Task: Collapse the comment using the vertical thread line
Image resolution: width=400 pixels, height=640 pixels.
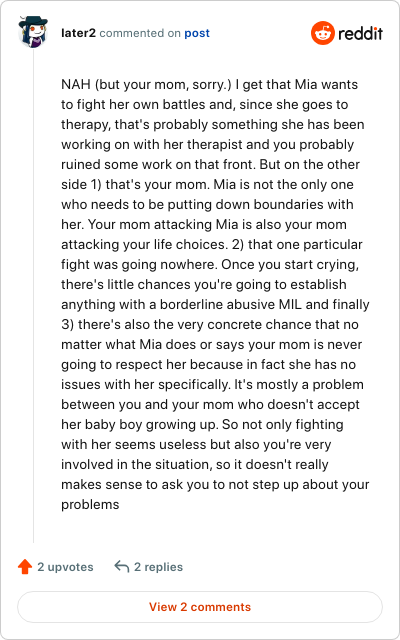Action: coord(33,296)
